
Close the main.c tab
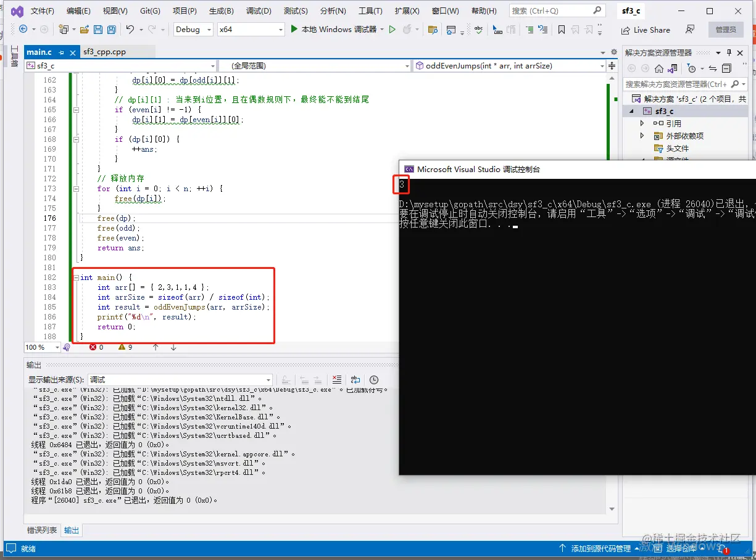point(73,52)
